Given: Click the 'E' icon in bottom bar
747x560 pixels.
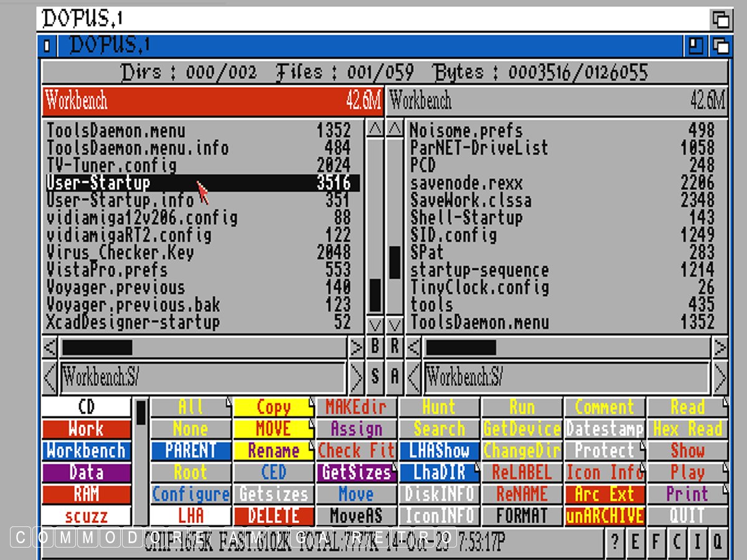Looking at the screenshot, I should click(635, 542).
